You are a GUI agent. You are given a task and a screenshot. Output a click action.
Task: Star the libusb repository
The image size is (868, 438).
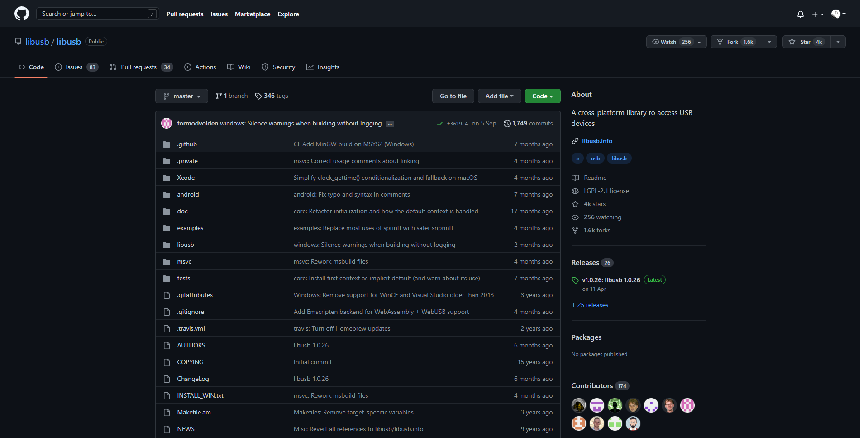[x=806, y=42]
